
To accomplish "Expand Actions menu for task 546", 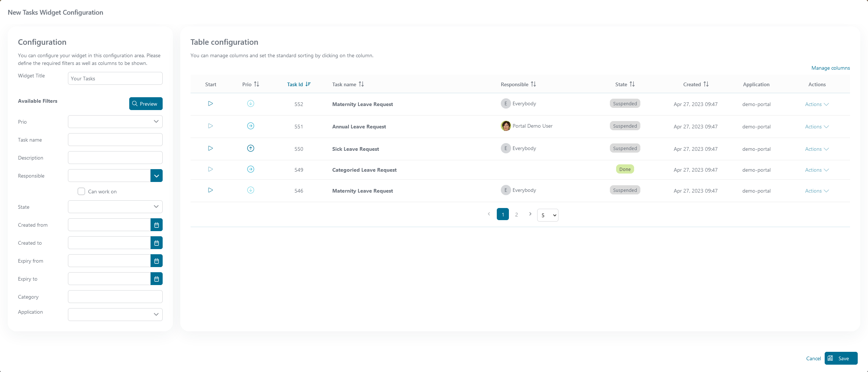I will [x=817, y=191].
